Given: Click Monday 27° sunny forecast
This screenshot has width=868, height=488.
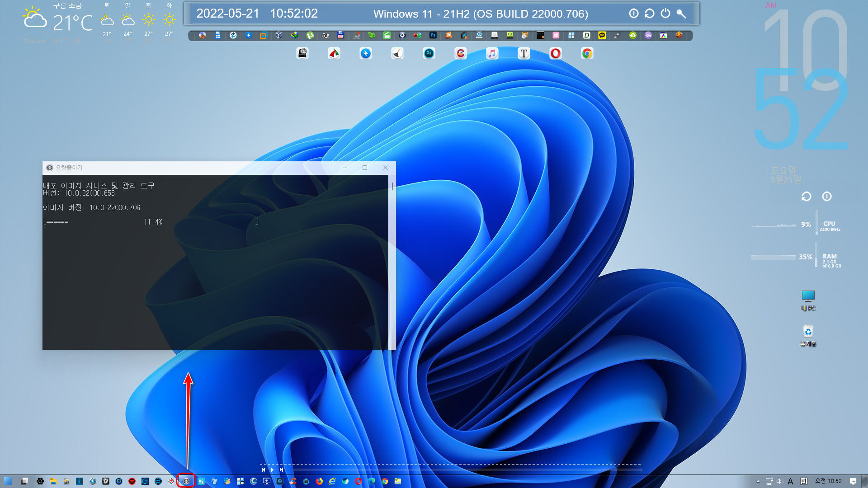Looking at the screenshot, I should coord(148,21).
